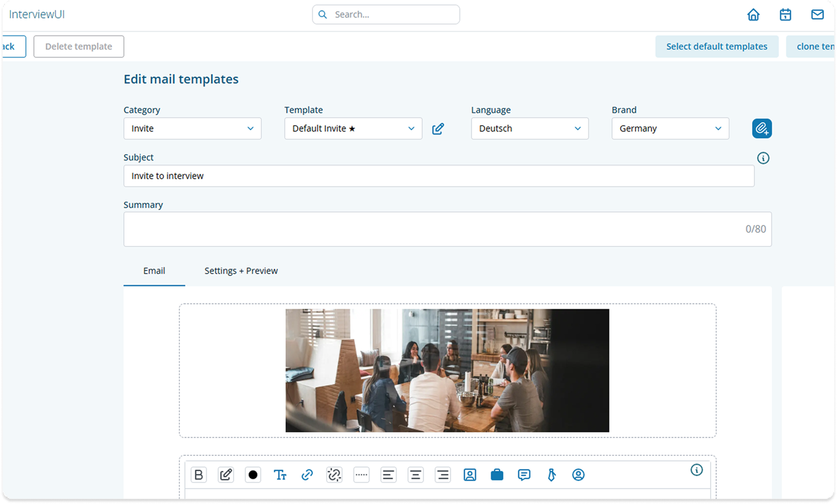Insert the contact card placeholder
The height and width of the screenshot is (504, 837).
tap(470, 474)
